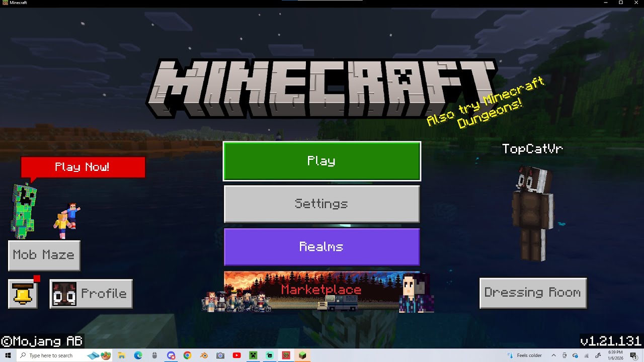This screenshot has width=644, height=362.
Task: Open the blue recorder icon with red dot in the taskbar
Action: 171,355
